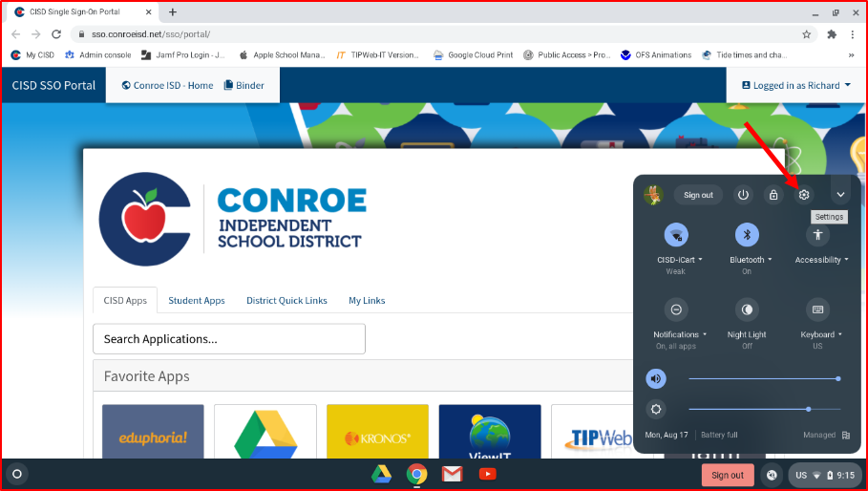
Task: Open YouTube from the shelf
Action: pyautogui.click(x=487, y=474)
